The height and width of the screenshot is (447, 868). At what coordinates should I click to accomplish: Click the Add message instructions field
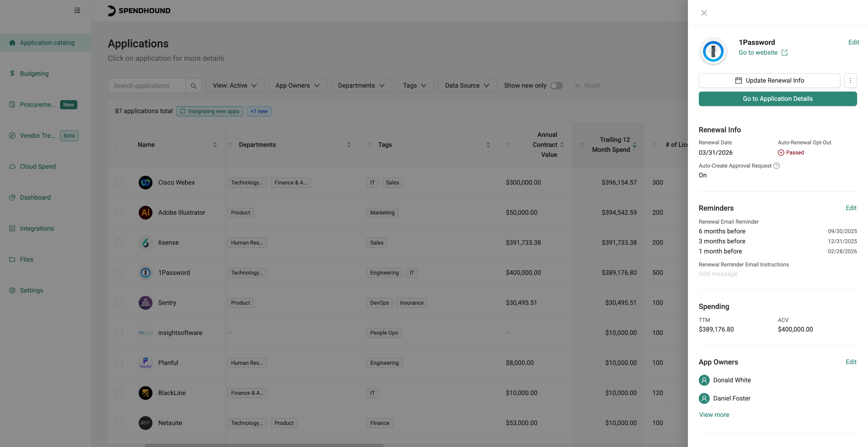click(718, 274)
